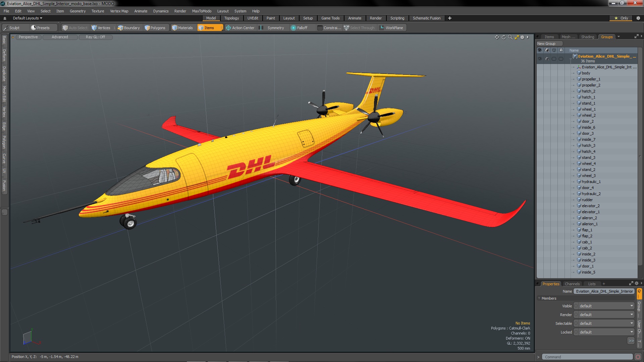The width and height of the screenshot is (644, 362).
Task: Select the rudder item in the list
Action: coord(587,200)
